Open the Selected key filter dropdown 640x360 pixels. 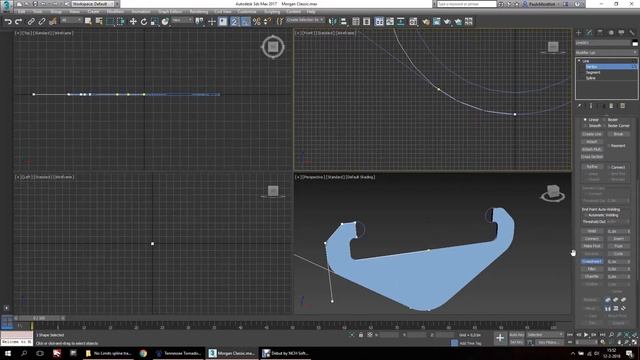click(x=544, y=335)
